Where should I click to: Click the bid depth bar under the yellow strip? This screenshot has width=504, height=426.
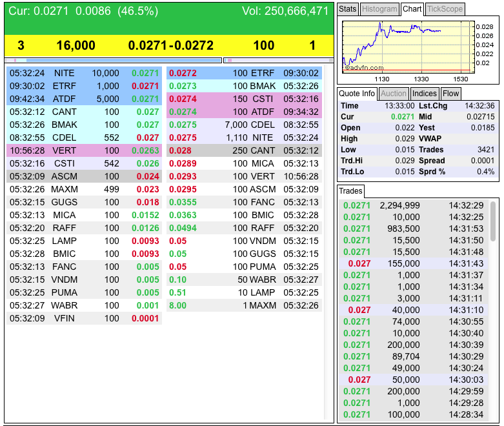113,60
